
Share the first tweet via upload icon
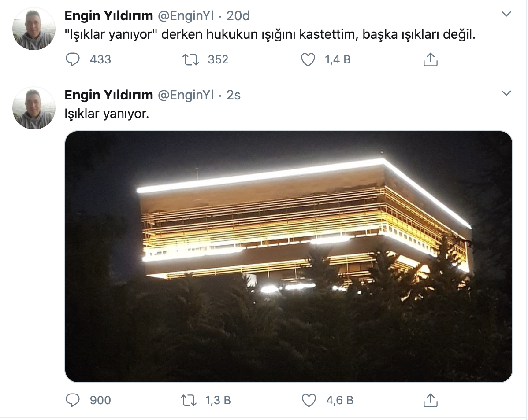tap(430, 59)
